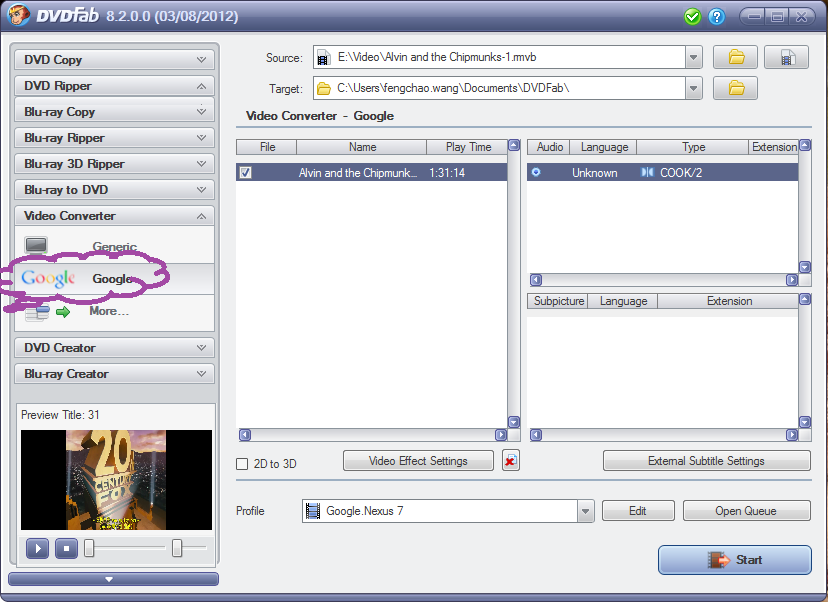The height and width of the screenshot is (602, 828).
Task: Click the profile film strip icon
Action: coord(313,511)
